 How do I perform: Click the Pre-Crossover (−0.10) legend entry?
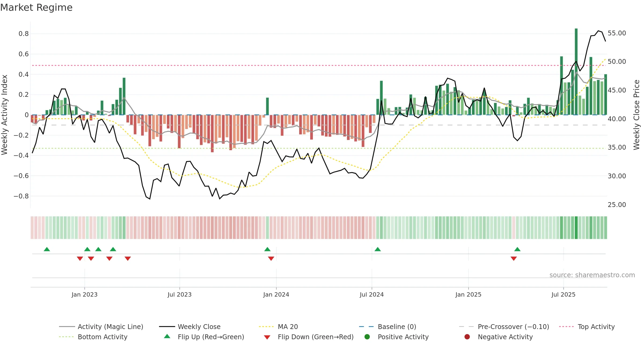tap(504, 327)
